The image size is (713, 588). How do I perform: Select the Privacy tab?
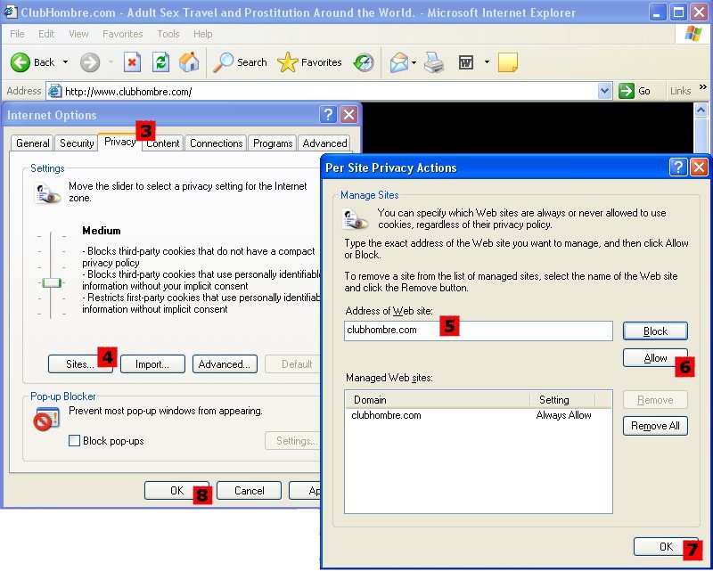click(x=119, y=142)
